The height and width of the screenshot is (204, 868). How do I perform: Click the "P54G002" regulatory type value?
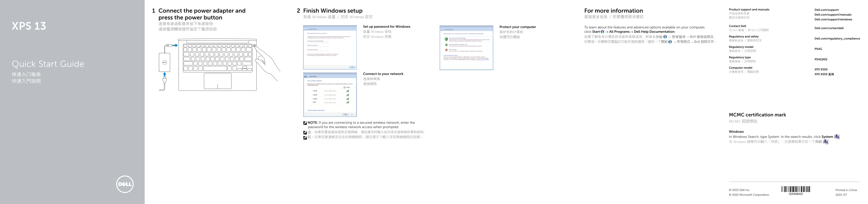pyautogui.click(x=821, y=59)
